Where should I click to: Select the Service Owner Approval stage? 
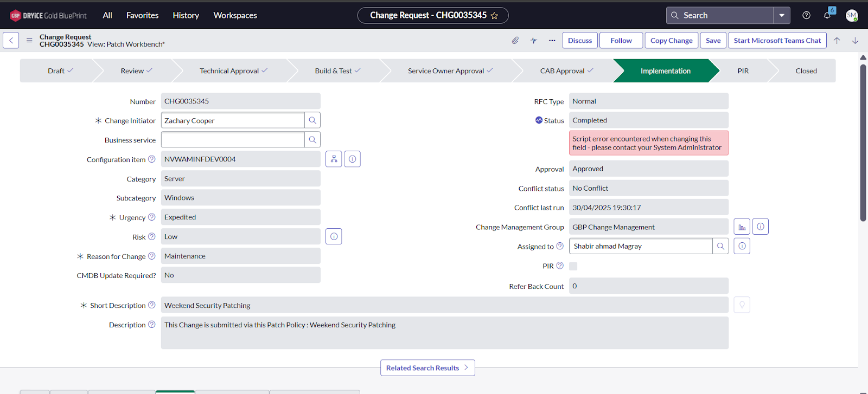(450, 70)
